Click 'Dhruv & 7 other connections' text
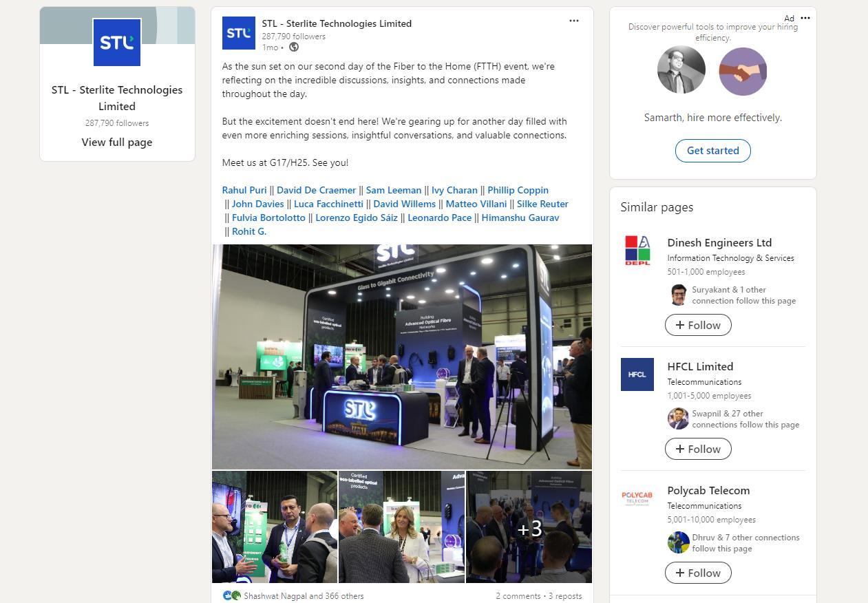 [x=745, y=543]
